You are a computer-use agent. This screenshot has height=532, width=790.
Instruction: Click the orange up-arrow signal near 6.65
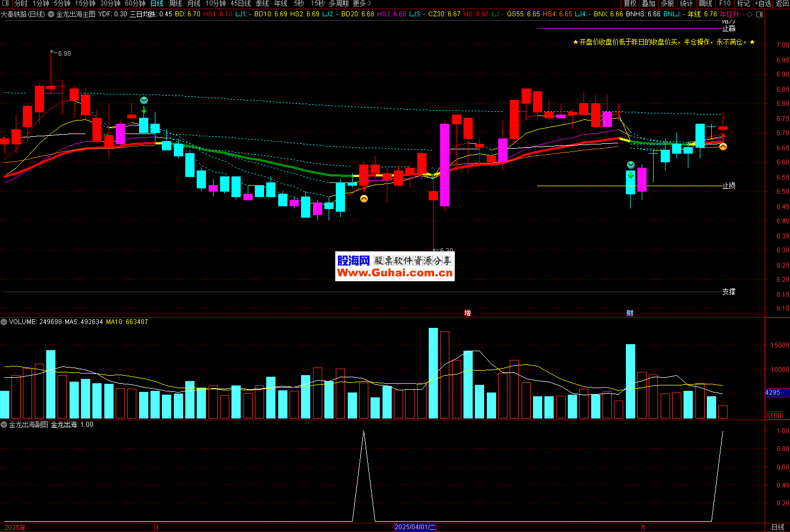[x=723, y=147]
